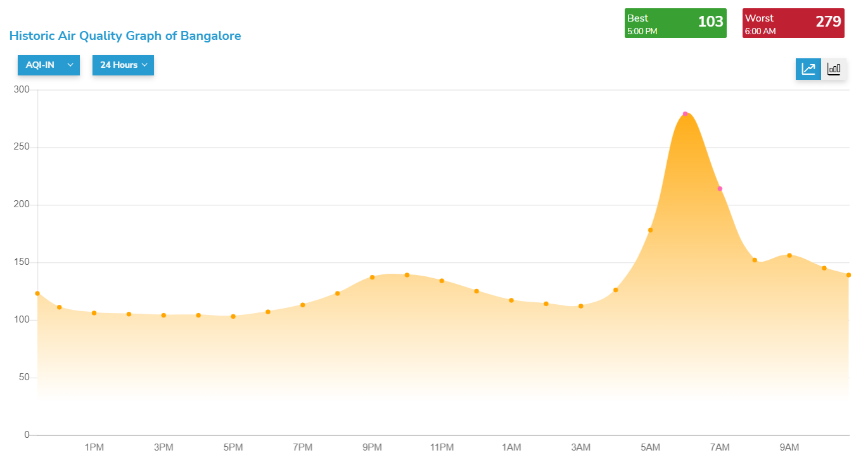The width and height of the screenshot is (868, 474).
Task: Select the data point above 1AM
Action: pos(511,300)
